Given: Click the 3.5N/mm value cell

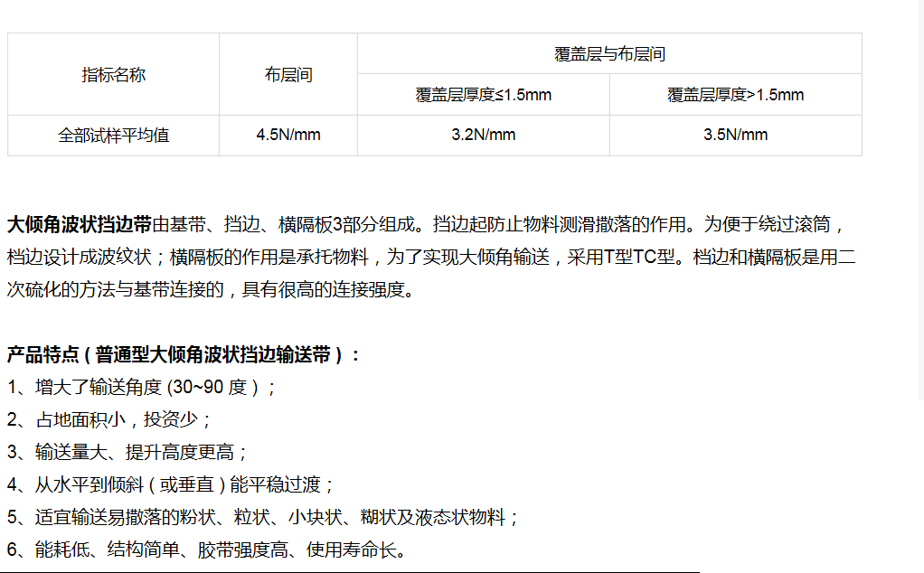Looking at the screenshot, I should (735, 136).
